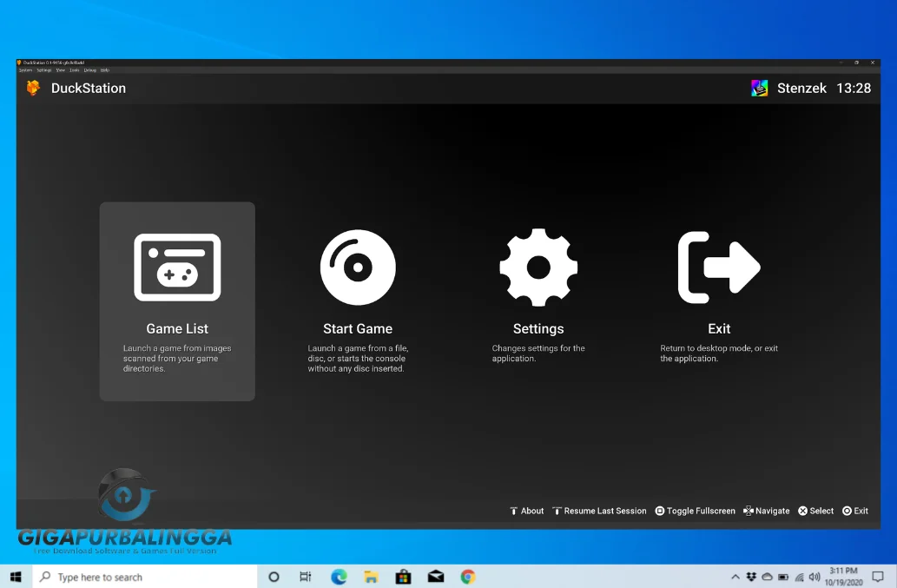897x588 pixels.
Task: Launch Microsoft Edge from the taskbar
Action: click(x=339, y=577)
